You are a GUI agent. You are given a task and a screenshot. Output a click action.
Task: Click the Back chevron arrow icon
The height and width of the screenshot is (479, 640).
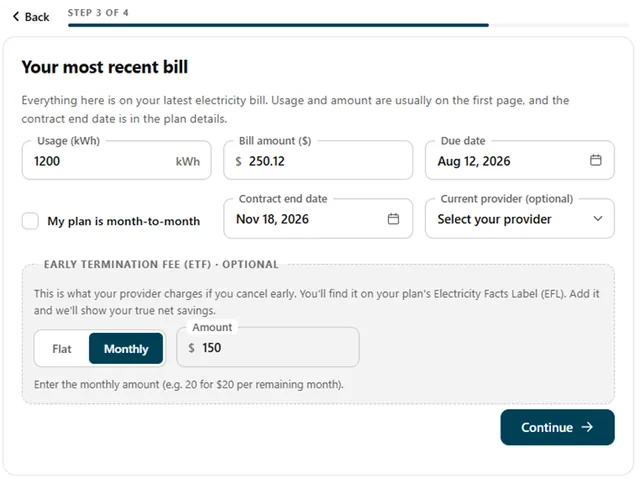pyautogui.click(x=16, y=17)
